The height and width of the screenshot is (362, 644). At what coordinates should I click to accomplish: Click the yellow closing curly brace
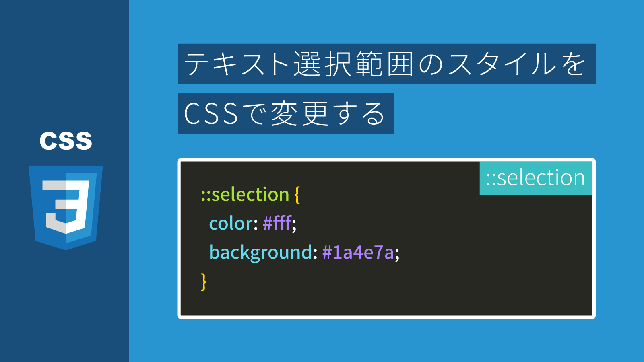[x=204, y=282]
